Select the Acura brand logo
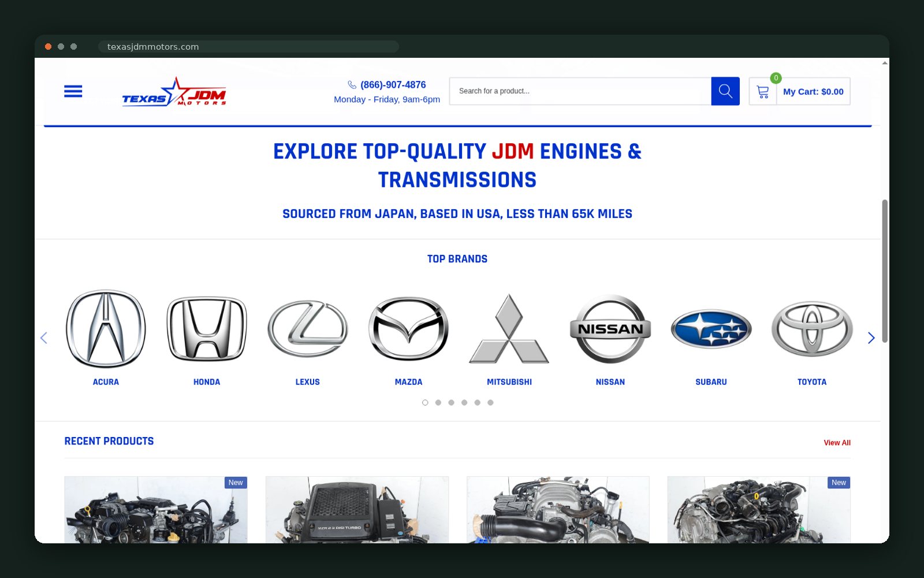 106,329
